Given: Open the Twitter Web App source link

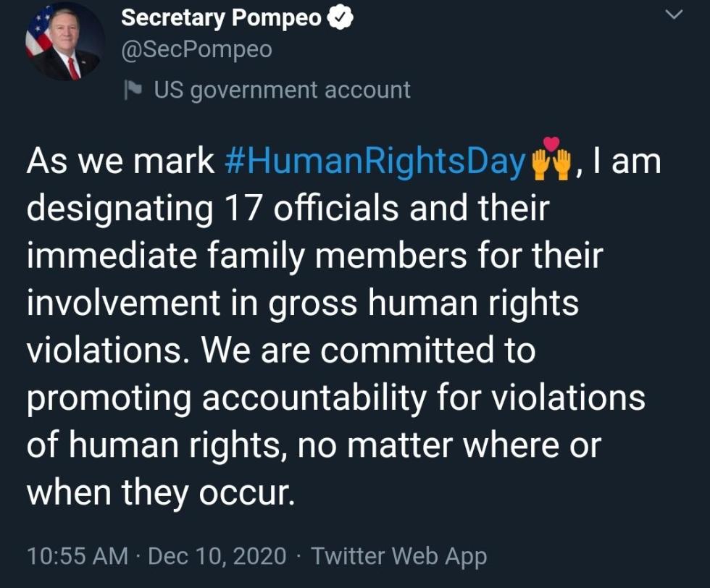Looking at the screenshot, I should tap(399, 556).
